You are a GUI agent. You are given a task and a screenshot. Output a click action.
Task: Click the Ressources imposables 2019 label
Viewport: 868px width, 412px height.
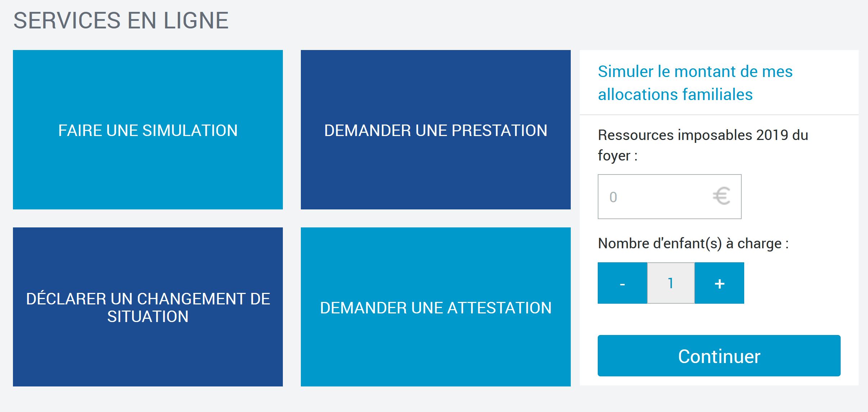pyautogui.click(x=703, y=135)
